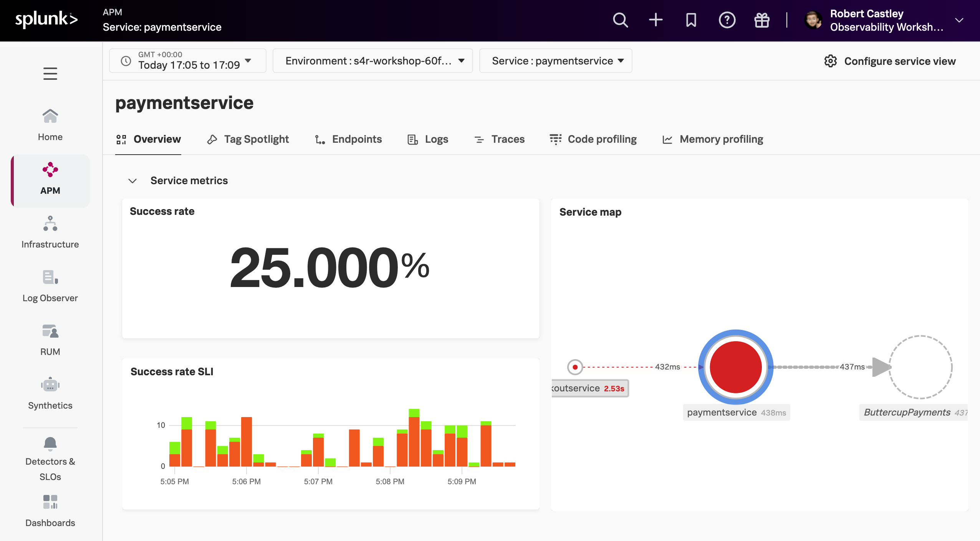Image resolution: width=980 pixels, height=541 pixels.
Task: Open Infrastructure from the sidebar
Action: tap(50, 232)
